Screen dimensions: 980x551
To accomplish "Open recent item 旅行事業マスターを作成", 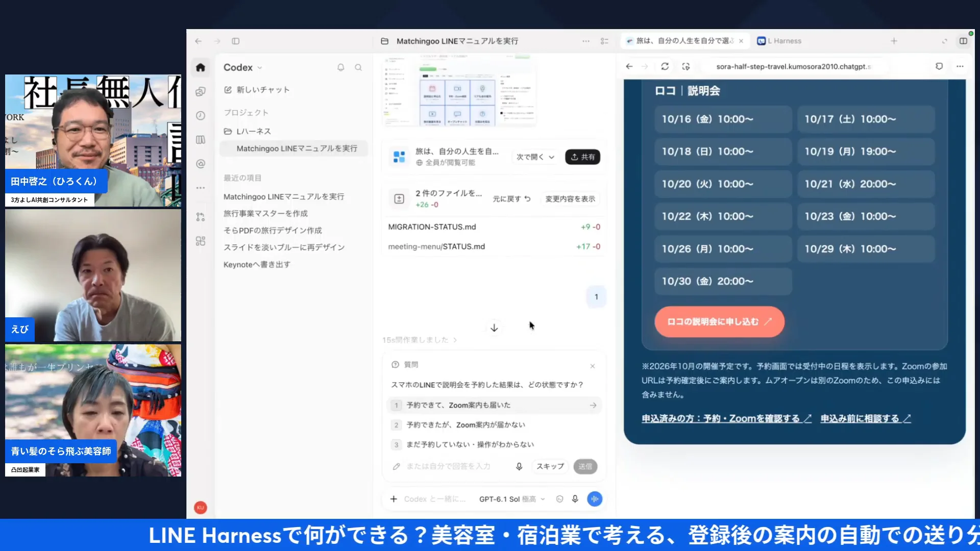I will pos(265,213).
